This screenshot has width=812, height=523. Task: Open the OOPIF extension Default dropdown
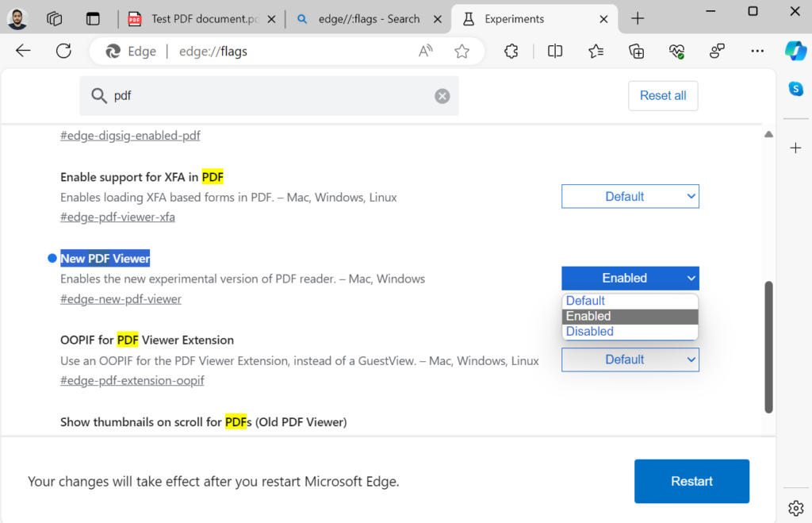pyautogui.click(x=630, y=360)
